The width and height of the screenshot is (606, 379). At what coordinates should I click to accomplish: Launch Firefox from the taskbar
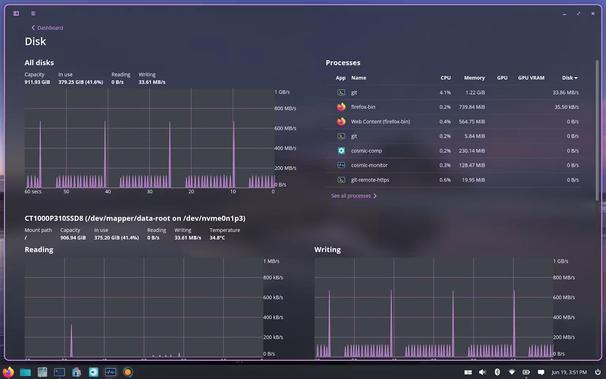(x=8, y=372)
